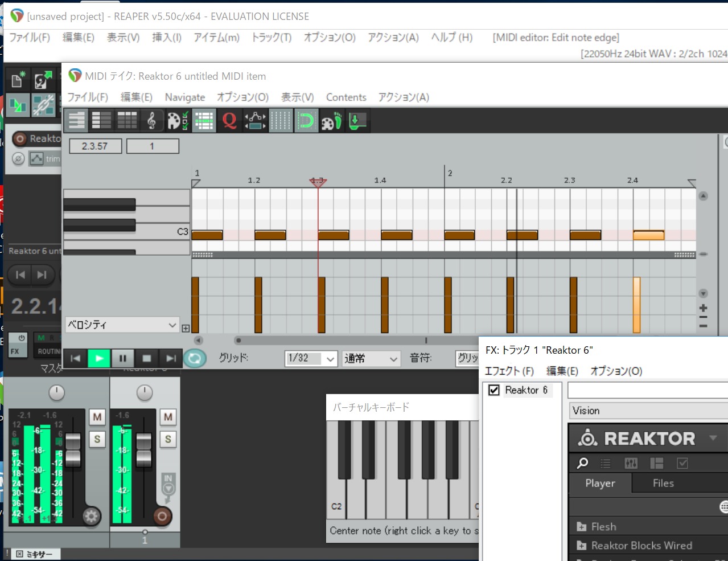Switch to Files tab in Reaktor

click(663, 483)
